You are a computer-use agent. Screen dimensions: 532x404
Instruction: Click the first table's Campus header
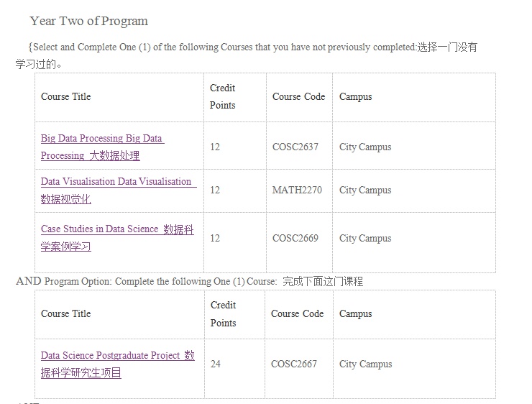point(356,96)
